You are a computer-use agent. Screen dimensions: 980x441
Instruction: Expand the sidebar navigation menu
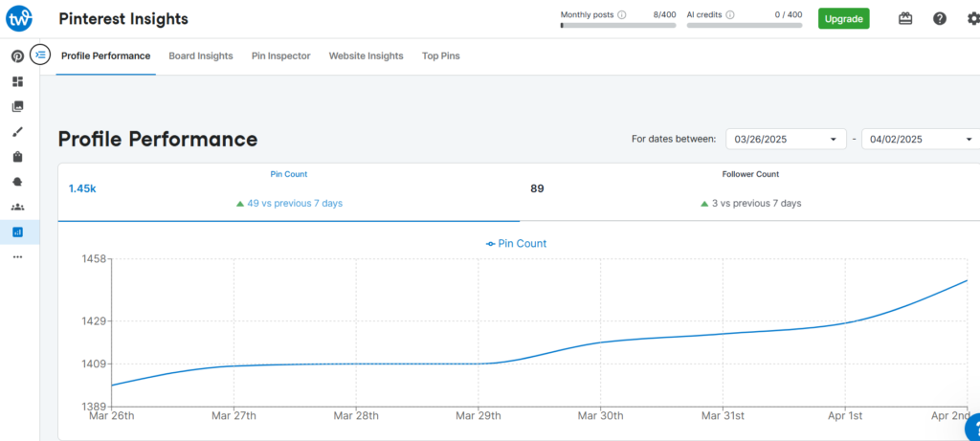pos(40,55)
